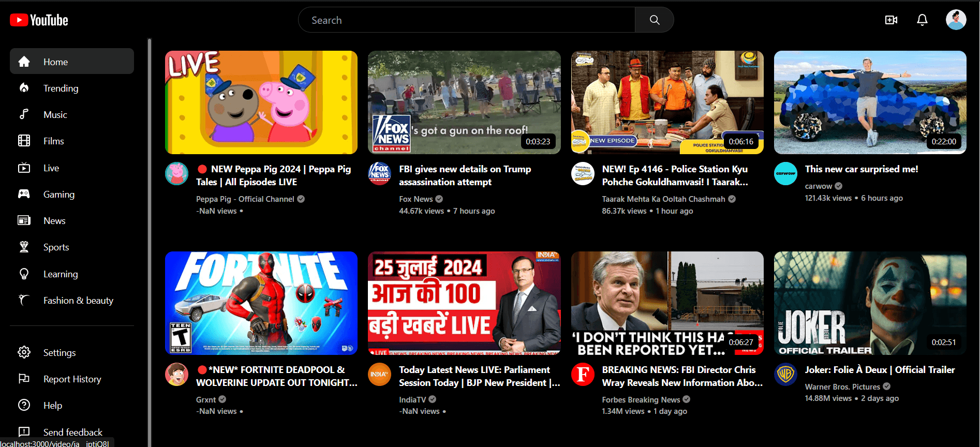The width and height of the screenshot is (980, 447).
Task: Open the create video camera icon
Action: (x=891, y=20)
